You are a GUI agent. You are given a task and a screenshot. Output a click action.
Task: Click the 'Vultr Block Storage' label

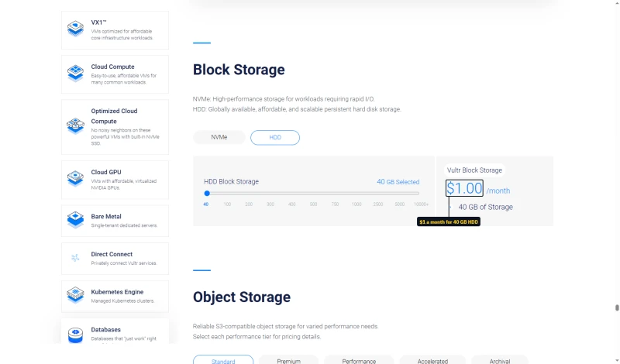(474, 170)
